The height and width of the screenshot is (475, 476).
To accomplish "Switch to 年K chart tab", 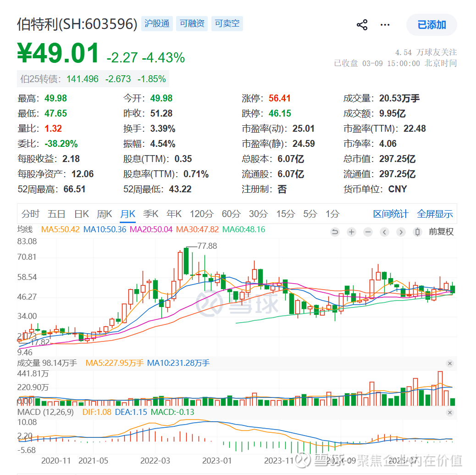I will pos(174,214).
